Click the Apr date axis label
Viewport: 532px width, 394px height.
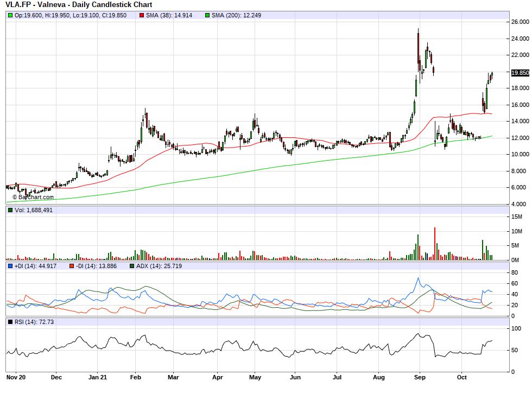tap(218, 377)
